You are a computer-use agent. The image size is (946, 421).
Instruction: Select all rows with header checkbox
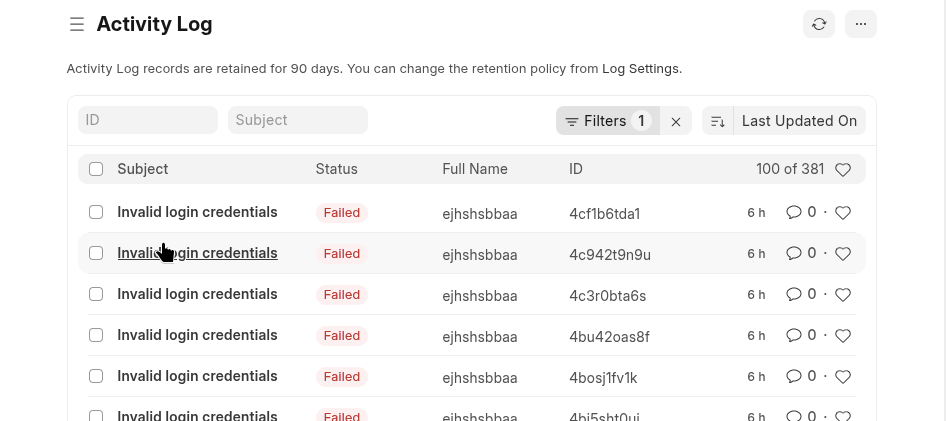tap(96, 169)
